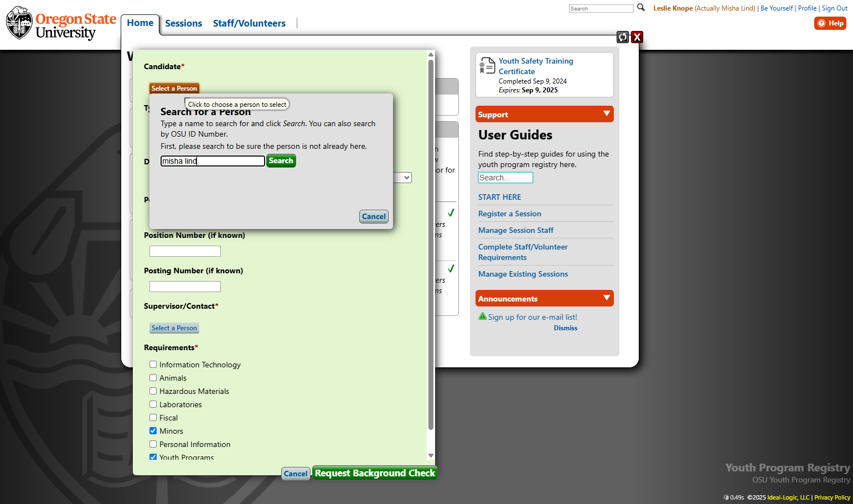Viewport: 853px width, 504px height.
Task: Click the User Guides search box
Action: click(505, 178)
